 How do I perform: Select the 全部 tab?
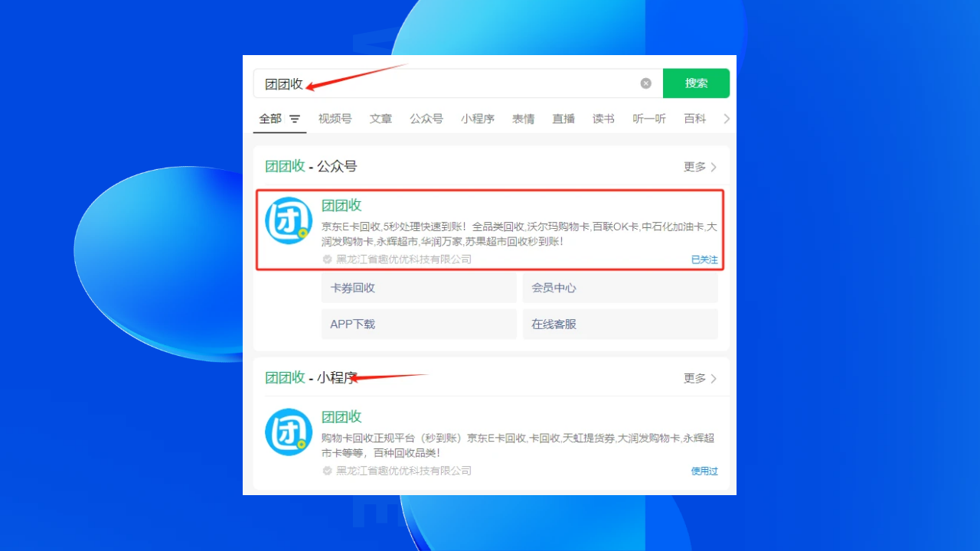(270, 119)
